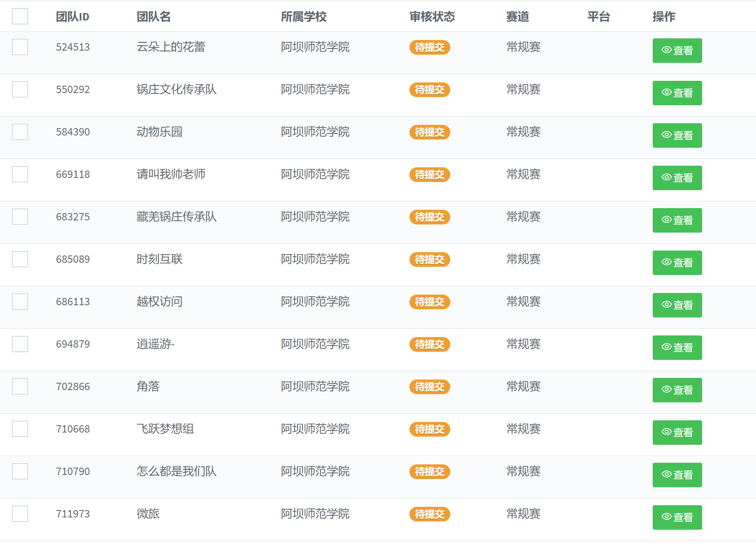
Task: Click the 待提交 badge for 微旅
Action: [x=429, y=514]
